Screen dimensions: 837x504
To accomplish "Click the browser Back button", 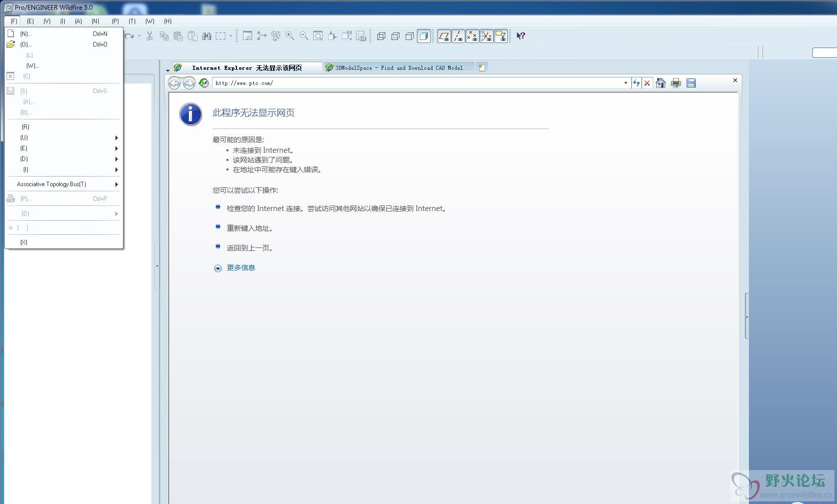I will (174, 83).
